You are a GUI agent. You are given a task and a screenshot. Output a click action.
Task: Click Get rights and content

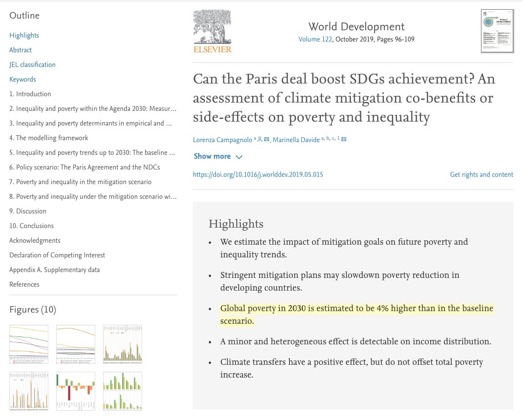(x=481, y=174)
